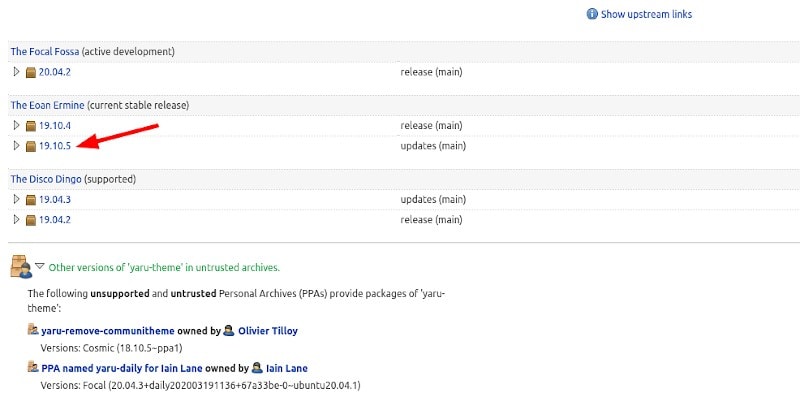Click the person icon before Olivier Tilloy

tap(230, 330)
